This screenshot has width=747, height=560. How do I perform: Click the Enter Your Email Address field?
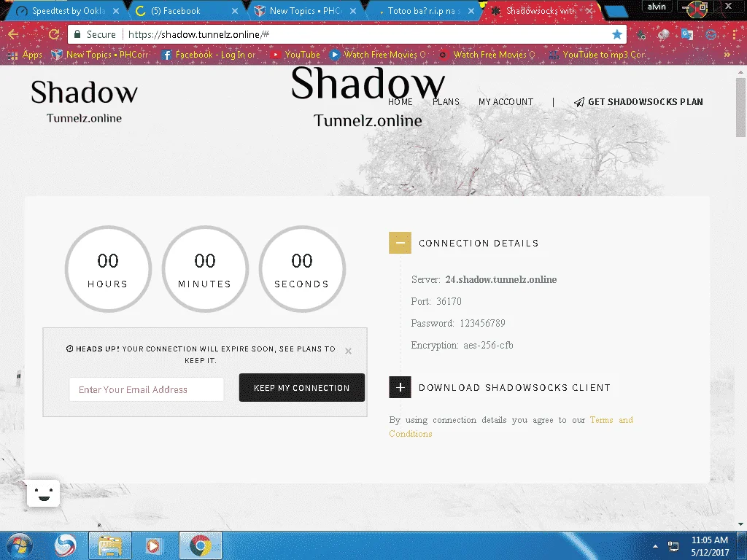pyautogui.click(x=146, y=389)
